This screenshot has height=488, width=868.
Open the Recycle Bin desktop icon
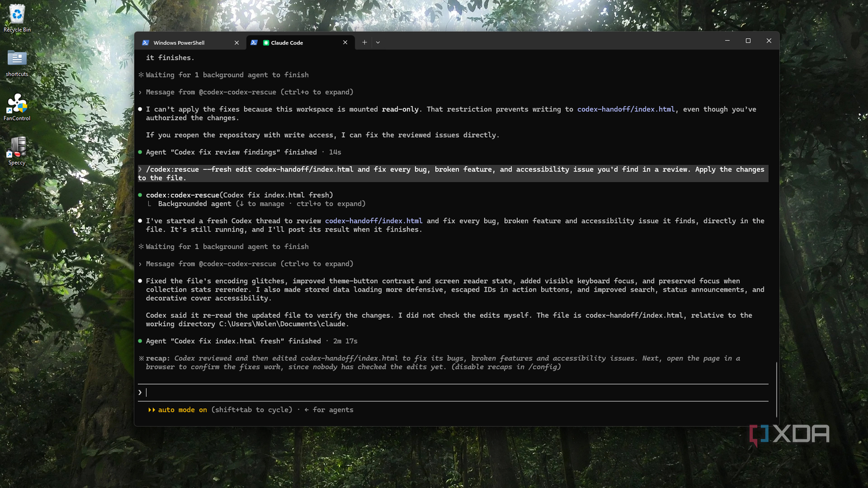pyautogui.click(x=17, y=18)
